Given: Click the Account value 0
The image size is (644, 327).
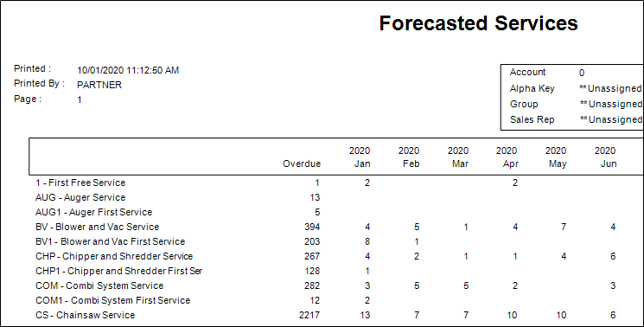Looking at the screenshot, I should point(582,73).
